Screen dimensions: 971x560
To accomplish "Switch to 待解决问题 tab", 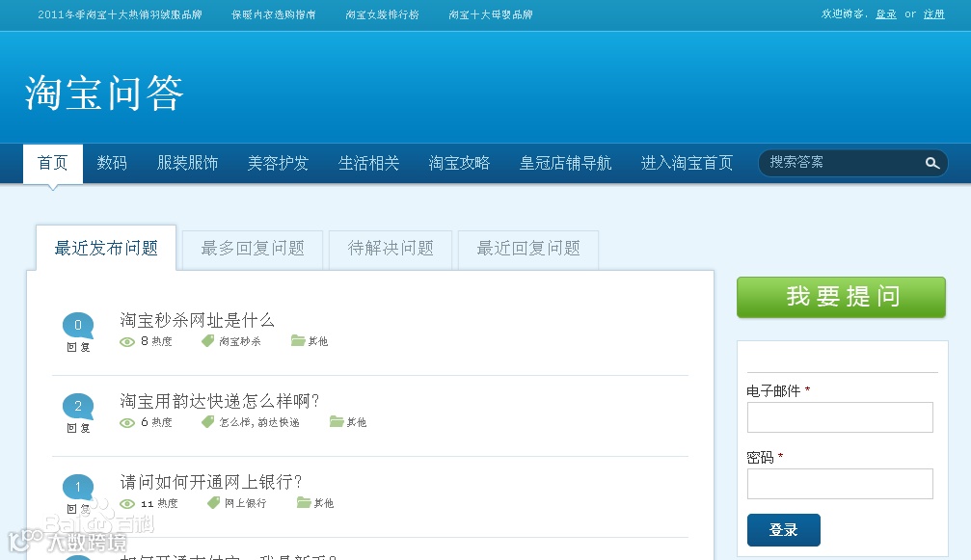I will [x=391, y=249].
